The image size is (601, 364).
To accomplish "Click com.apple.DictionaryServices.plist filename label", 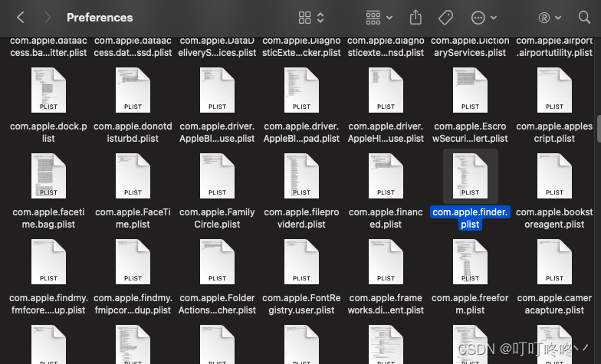I will (470, 48).
